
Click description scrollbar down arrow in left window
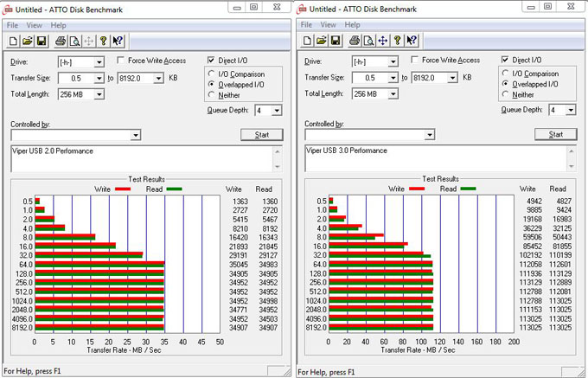tap(277, 166)
